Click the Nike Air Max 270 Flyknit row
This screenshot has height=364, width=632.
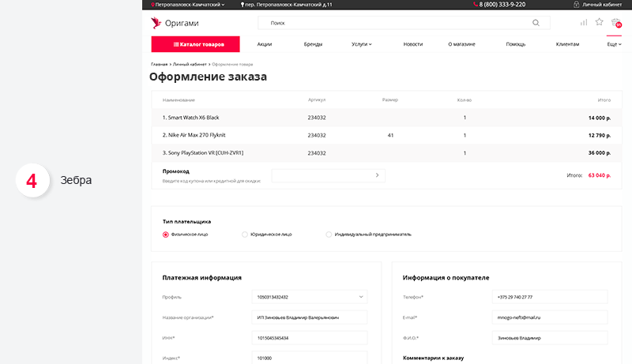[x=386, y=135]
